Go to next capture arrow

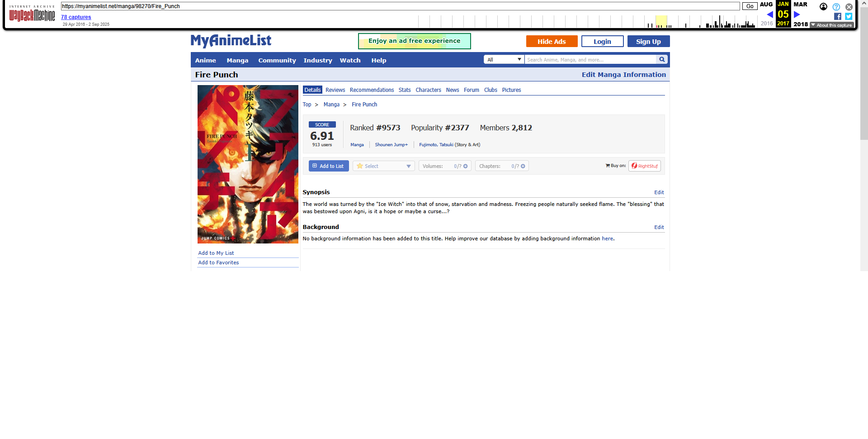(x=797, y=14)
